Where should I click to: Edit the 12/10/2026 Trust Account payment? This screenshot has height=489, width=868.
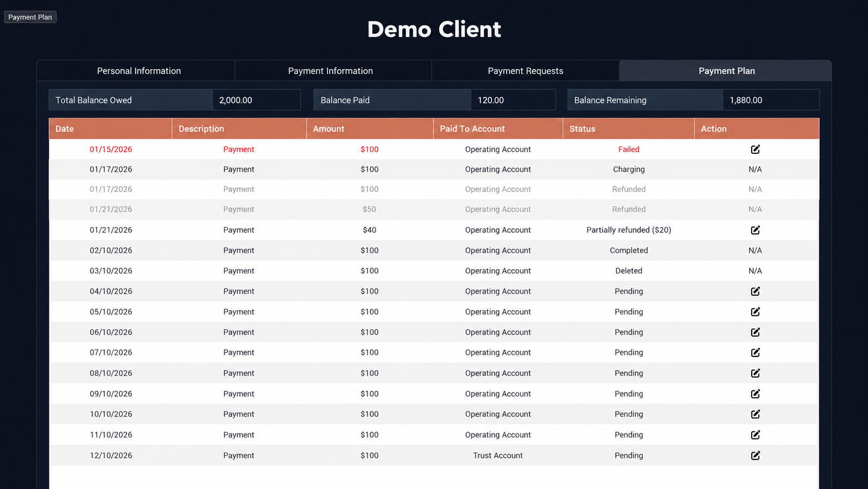click(x=755, y=455)
